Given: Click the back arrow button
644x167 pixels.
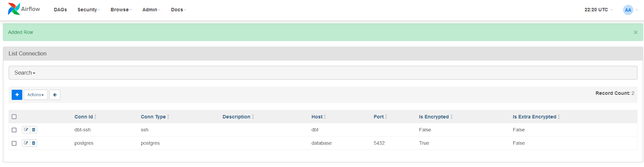Looking at the screenshot, I should (x=55, y=95).
